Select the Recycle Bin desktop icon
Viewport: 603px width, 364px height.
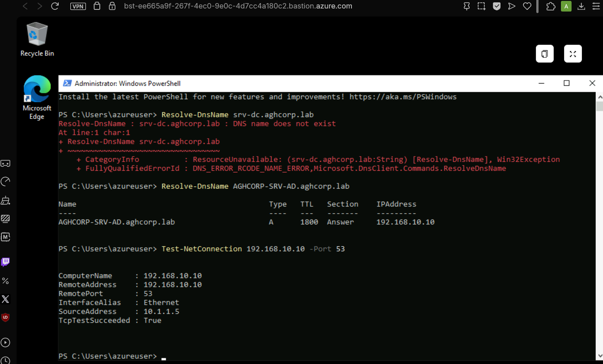(x=37, y=40)
